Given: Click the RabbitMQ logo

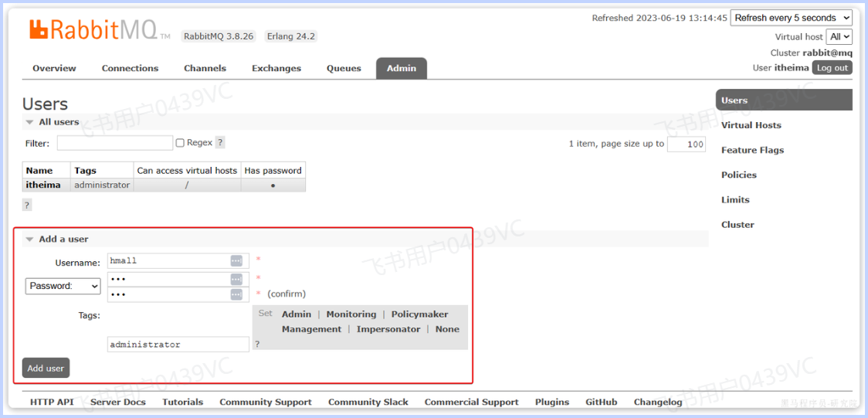Looking at the screenshot, I should click(x=100, y=30).
